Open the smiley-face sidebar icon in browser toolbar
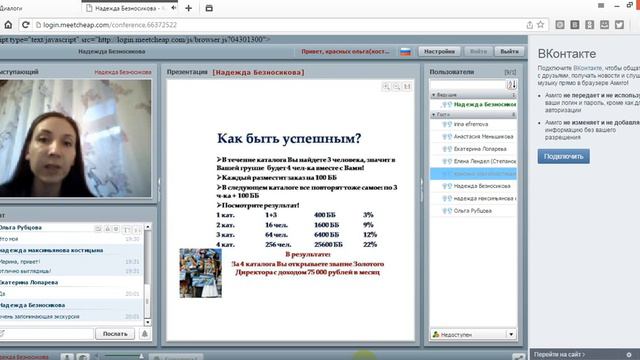Image resolution: width=640 pixels, height=360 pixels. [604, 24]
